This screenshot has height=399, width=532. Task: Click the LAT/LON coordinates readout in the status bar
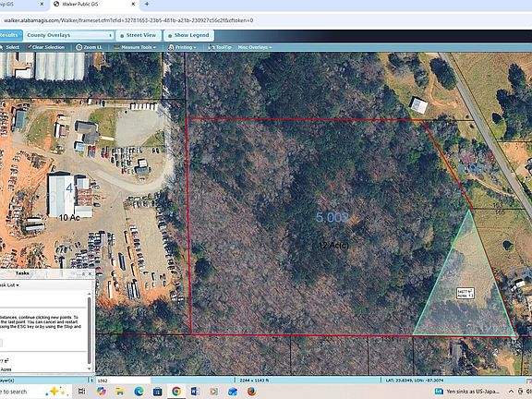(415, 381)
